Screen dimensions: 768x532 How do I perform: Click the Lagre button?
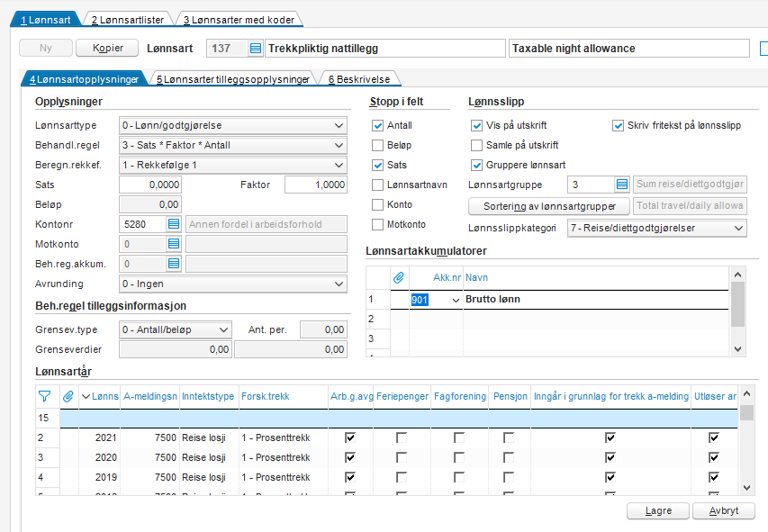[x=658, y=510]
